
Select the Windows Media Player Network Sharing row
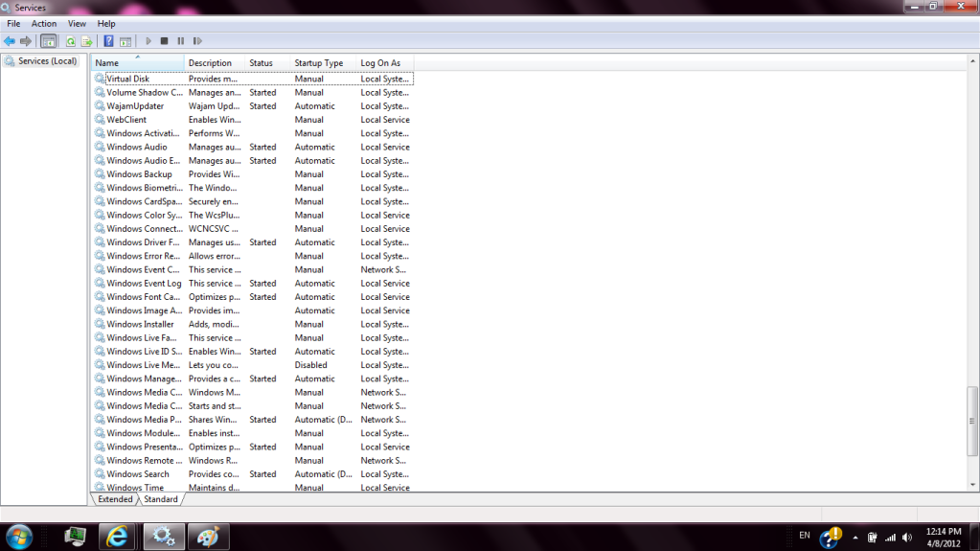pyautogui.click(x=253, y=420)
